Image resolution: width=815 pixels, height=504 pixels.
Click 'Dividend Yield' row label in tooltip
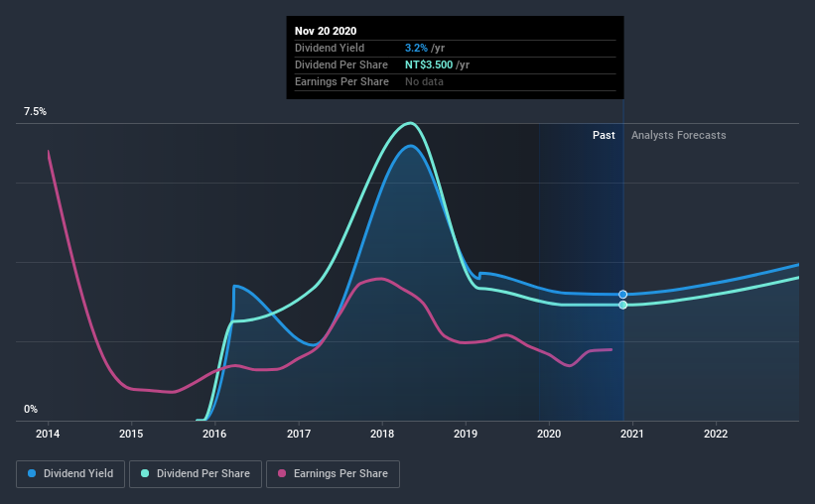(330, 48)
